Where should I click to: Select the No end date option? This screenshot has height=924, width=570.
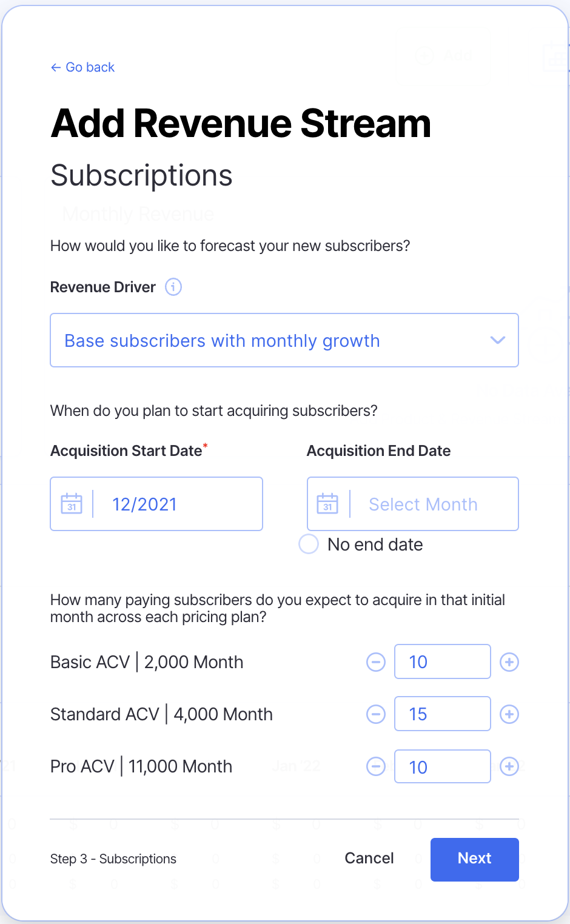[309, 544]
